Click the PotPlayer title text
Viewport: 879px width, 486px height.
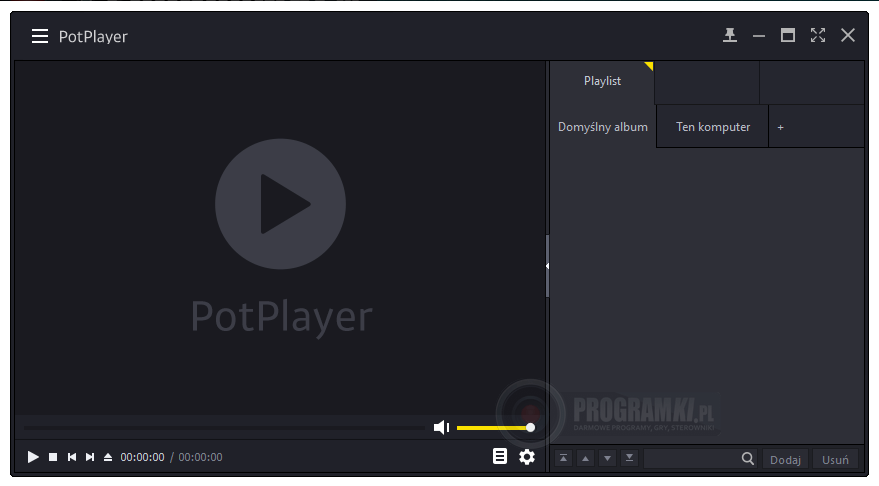[93, 37]
